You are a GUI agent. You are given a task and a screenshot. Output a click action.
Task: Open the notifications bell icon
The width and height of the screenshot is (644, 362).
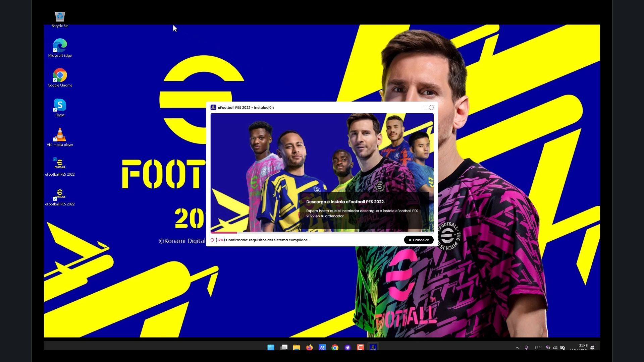pyautogui.click(x=592, y=348)
